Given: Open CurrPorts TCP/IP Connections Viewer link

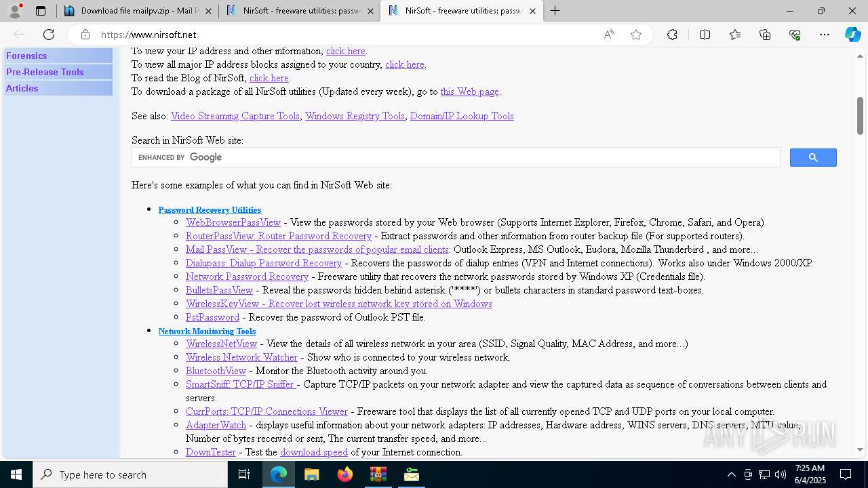Looking at the screenshot, I should 267,411.
